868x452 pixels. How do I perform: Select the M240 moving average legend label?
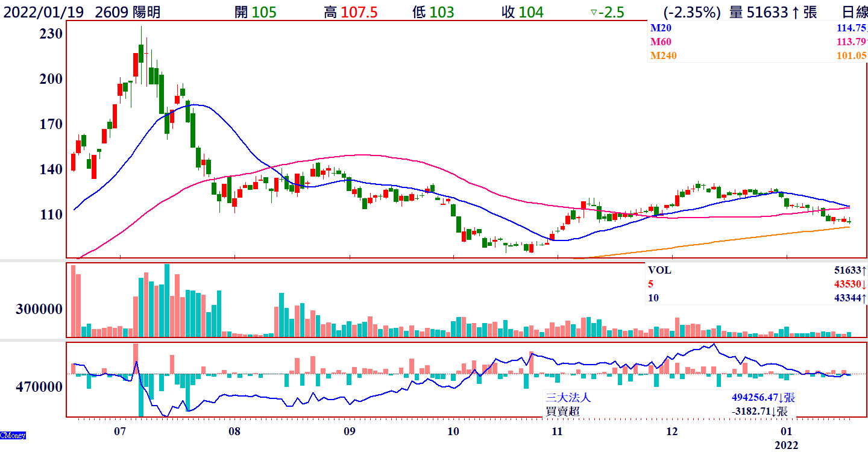(662, 55)
